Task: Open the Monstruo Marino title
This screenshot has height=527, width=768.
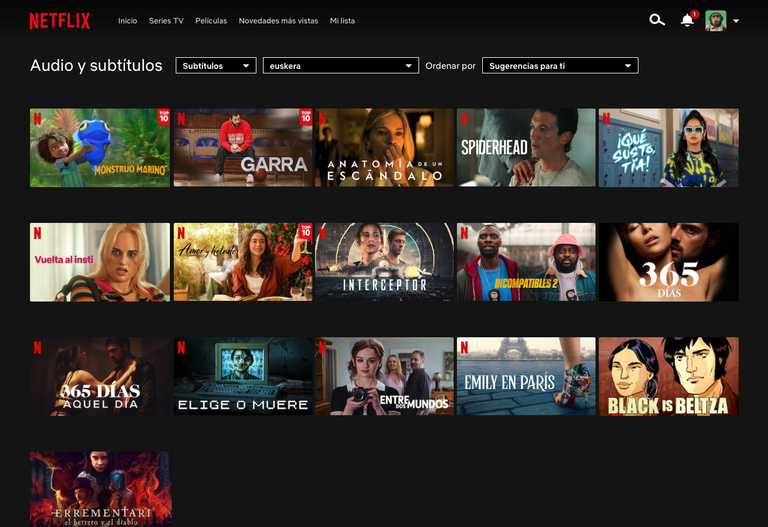Action: coord(100,147)
